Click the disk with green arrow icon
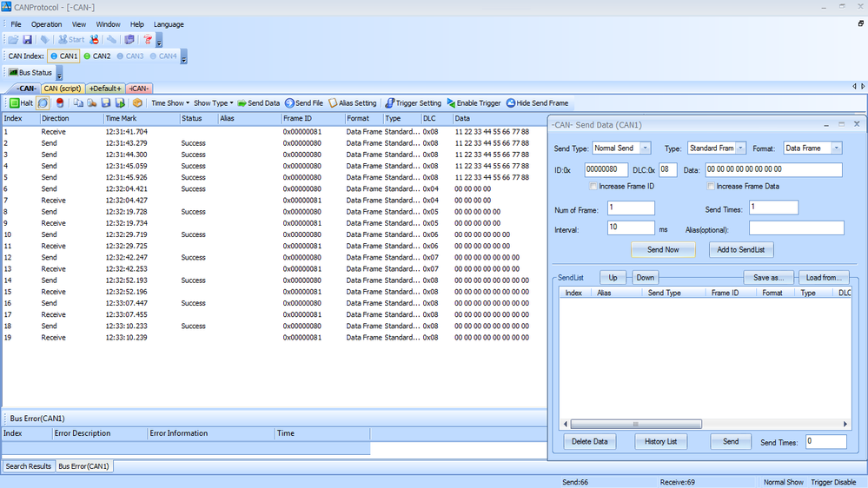Viewport: 868px width, 488px height. click(120, 103)
